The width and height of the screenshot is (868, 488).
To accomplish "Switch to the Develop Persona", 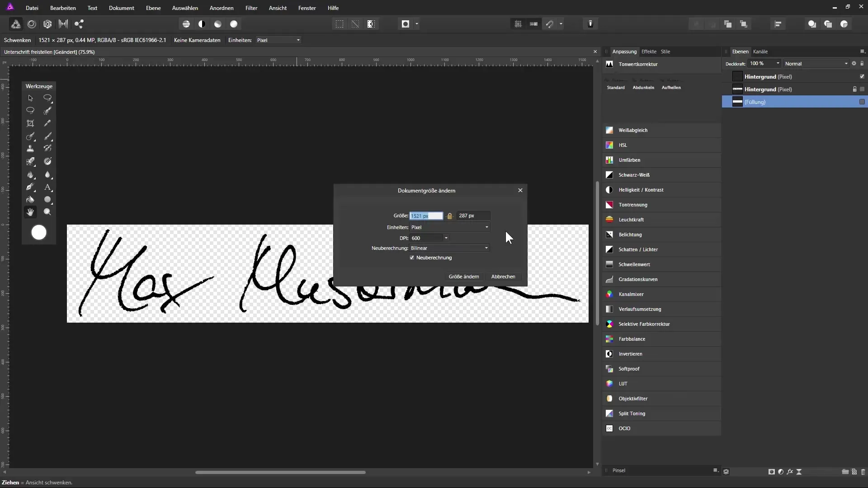I will click(x=47, y=24).
